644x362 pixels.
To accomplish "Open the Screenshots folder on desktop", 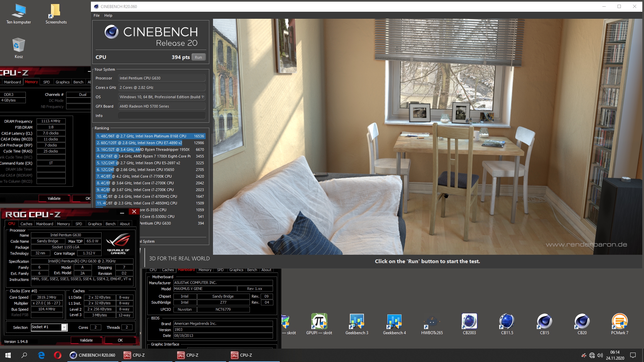I will (x=56, y=14).
